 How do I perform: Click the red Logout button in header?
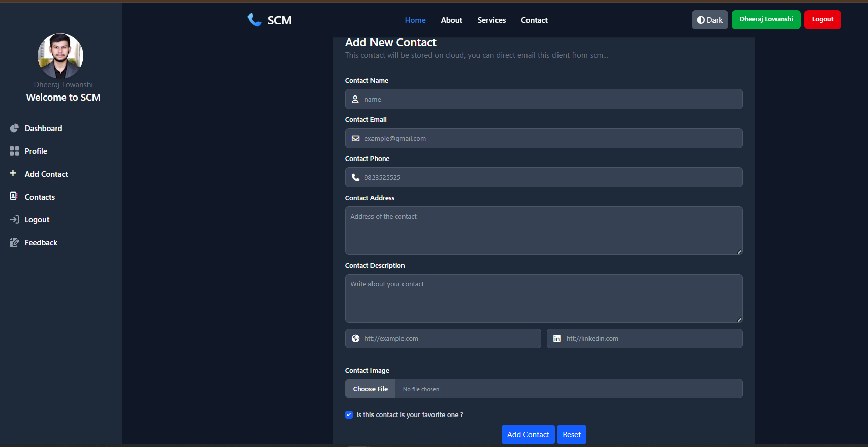822,19
